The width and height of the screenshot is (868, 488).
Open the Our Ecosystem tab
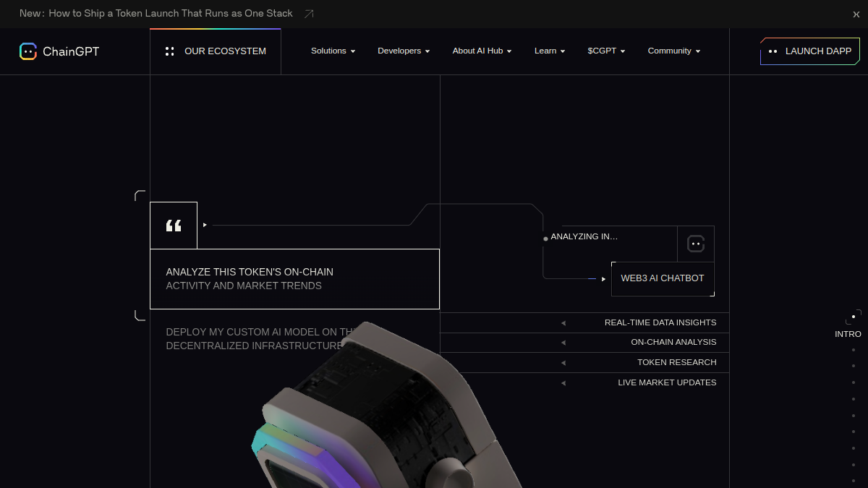click(x=216, y=51)
